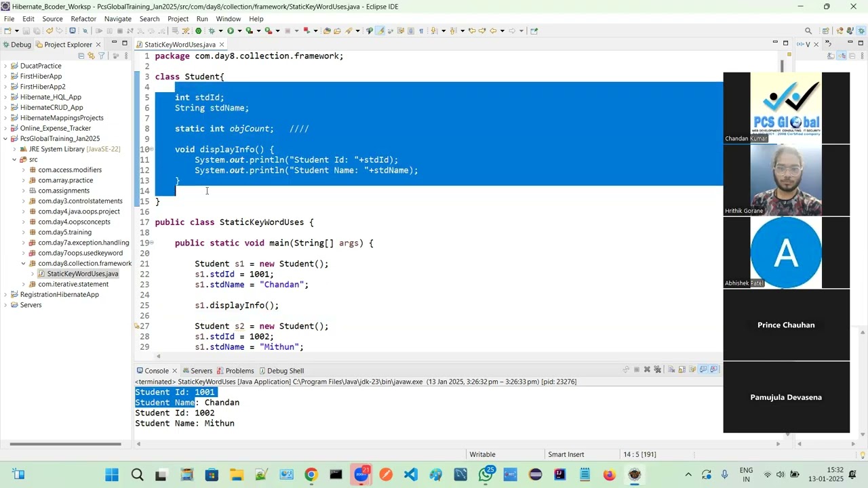The width and height of the screenshot is (868, 488).
Task: Click Back navigation arrow in toolbar
Action: coord(493,30)
